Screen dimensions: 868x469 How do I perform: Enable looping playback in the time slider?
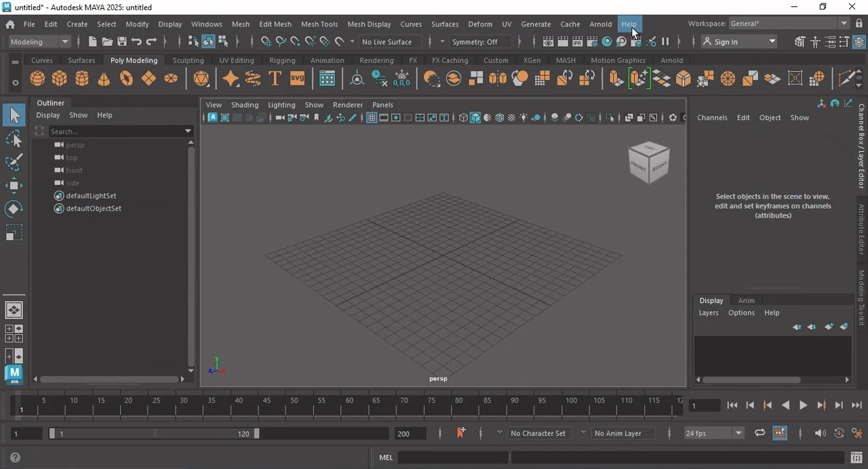point(759,433)
